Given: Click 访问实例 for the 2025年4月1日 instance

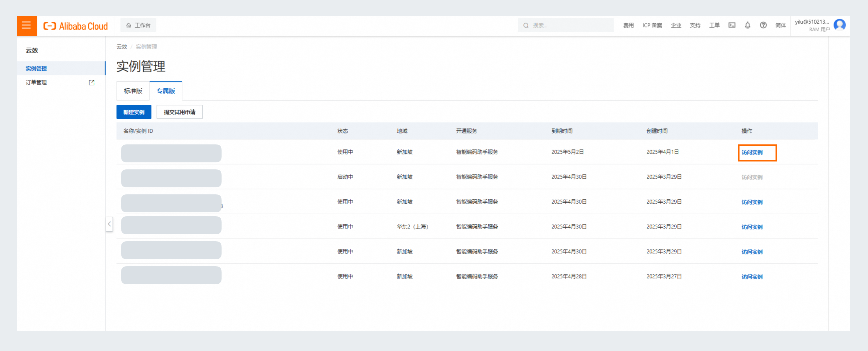Looking at the screenshot, I should [x=752, y=152].
